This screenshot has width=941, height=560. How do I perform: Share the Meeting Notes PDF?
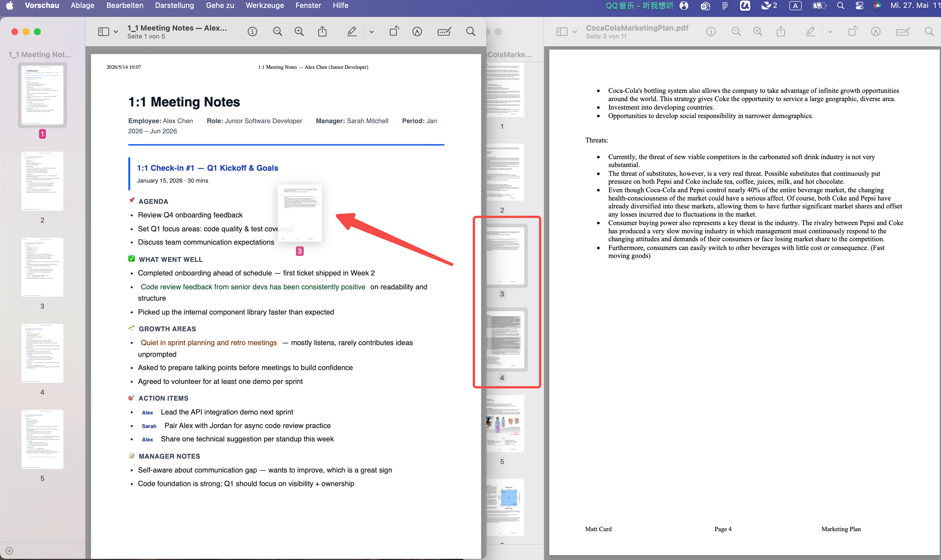point(322,31)
